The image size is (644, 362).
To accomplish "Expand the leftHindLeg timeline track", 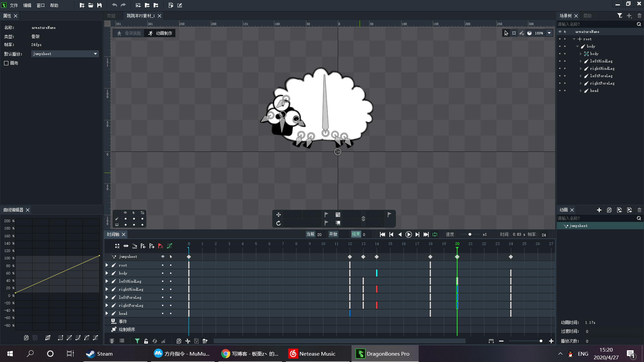I will point(107,281).
